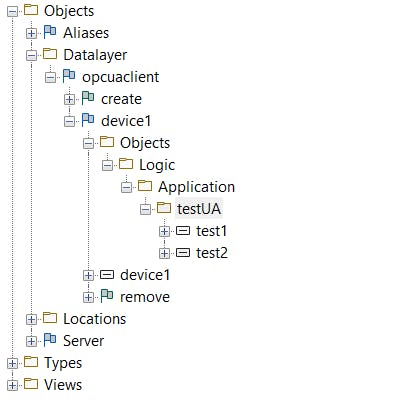Select the Views tree item
Image resolution: width=420 pixels, height=410 pixels.
(63, 385)
